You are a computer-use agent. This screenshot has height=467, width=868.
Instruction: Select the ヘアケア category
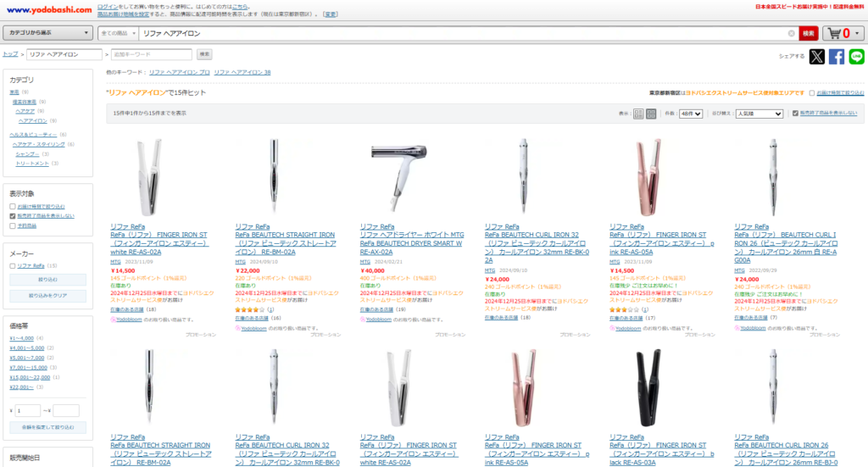pyautogui.click(x=25, y=111)
